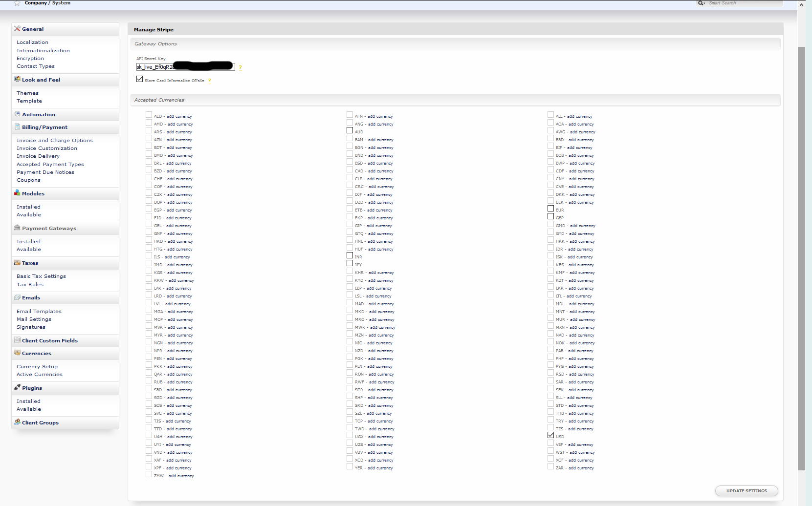Click the Billing/Payment section icon
This screenshot has width=812, height=506.
point(17,126)
